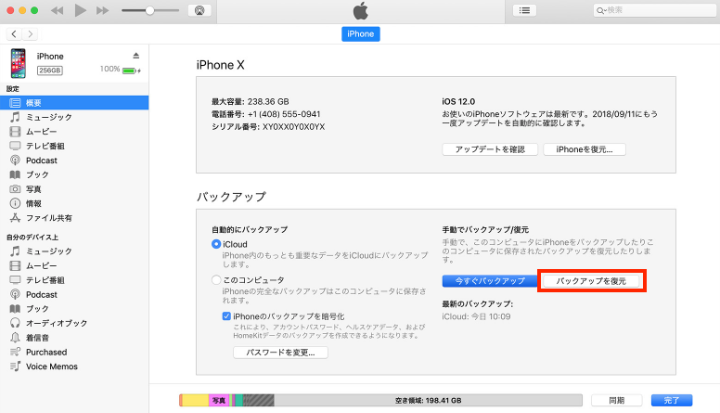Click the 空き領域 free space segment
This screenshot has height=413, width=720.
tap(428, 400)
